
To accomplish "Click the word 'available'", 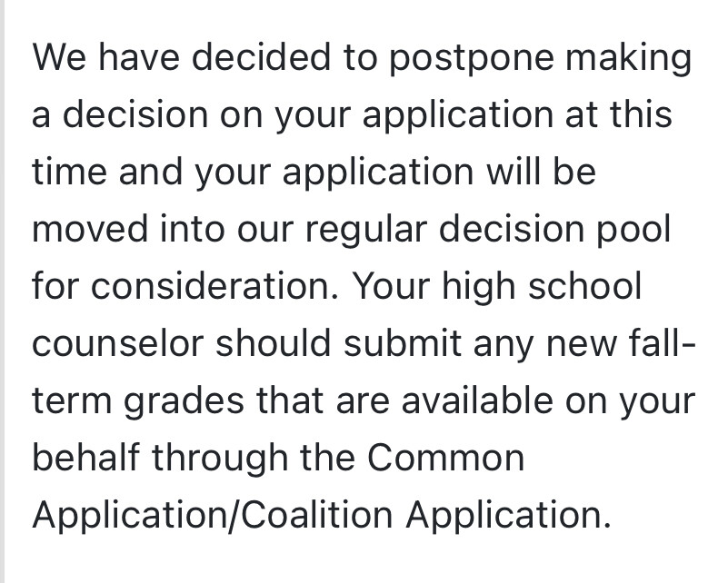I will tap(477, 400).
